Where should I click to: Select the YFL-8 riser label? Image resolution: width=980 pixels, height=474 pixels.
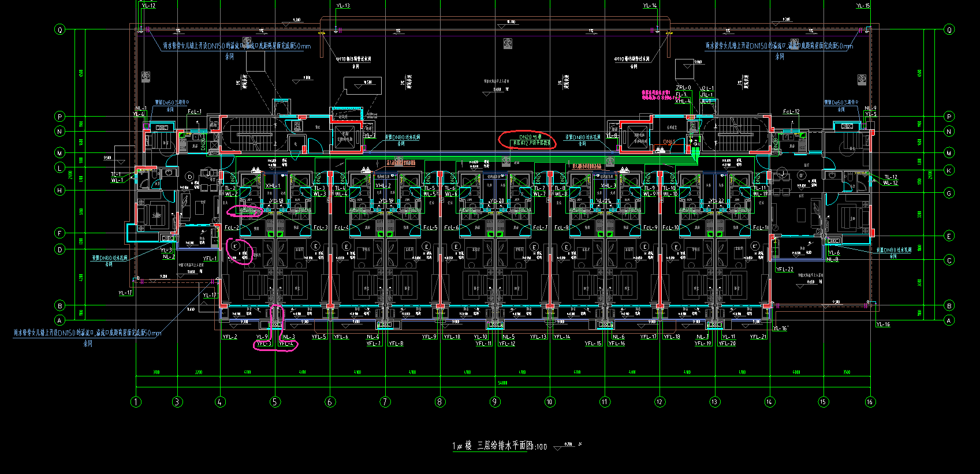tap(396, 344)
